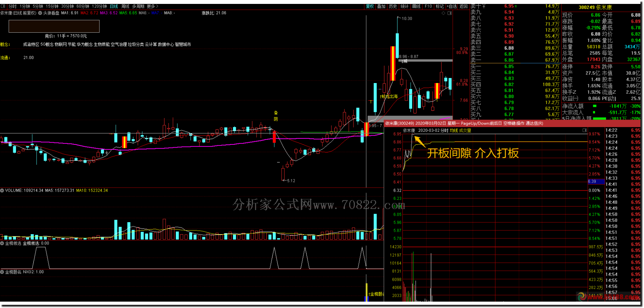The width and height of the screenshot is (644, 308).
Task: Toggle the 复权 price adjustment button
Action: pyautogui.click(x=370, y=6)
